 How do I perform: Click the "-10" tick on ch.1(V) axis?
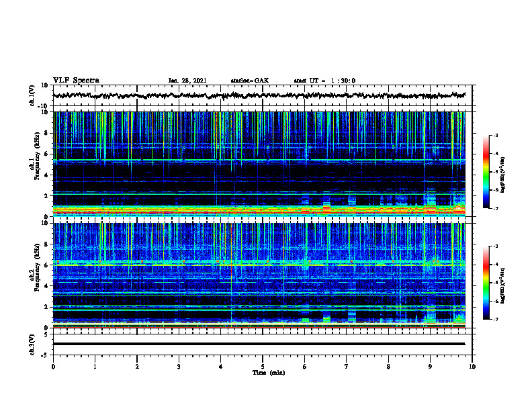point(44,106)
